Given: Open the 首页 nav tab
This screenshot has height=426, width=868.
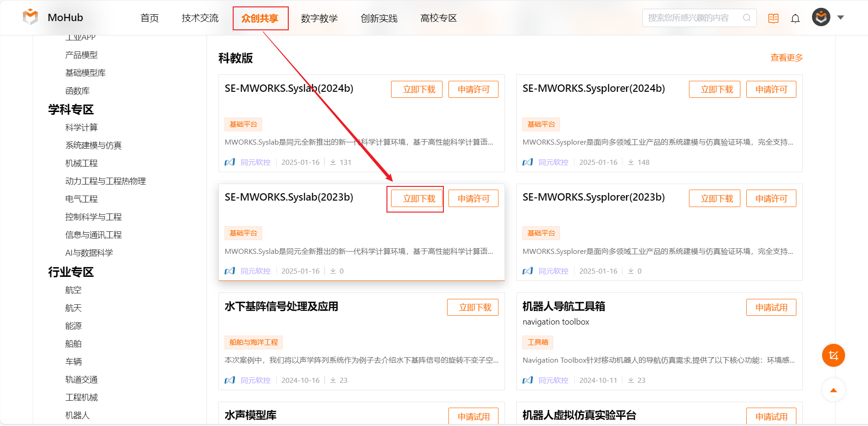Looking at the screenshot, I should [150, 18].
